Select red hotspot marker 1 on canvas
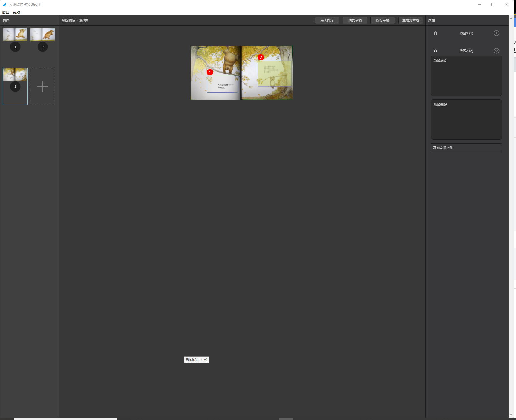 210,72
